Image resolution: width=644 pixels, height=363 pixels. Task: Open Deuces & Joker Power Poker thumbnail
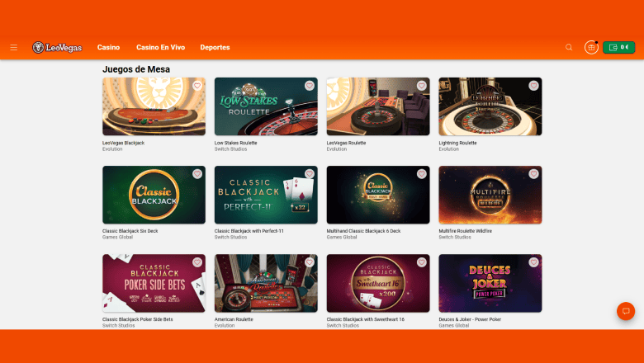pyautogui.click(x=490, y=283)
